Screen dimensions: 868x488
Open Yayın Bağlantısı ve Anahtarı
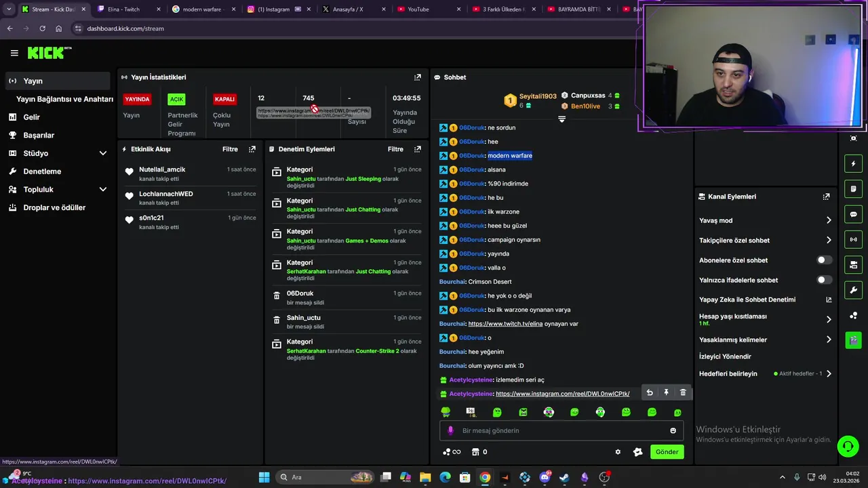coord(64,99)
